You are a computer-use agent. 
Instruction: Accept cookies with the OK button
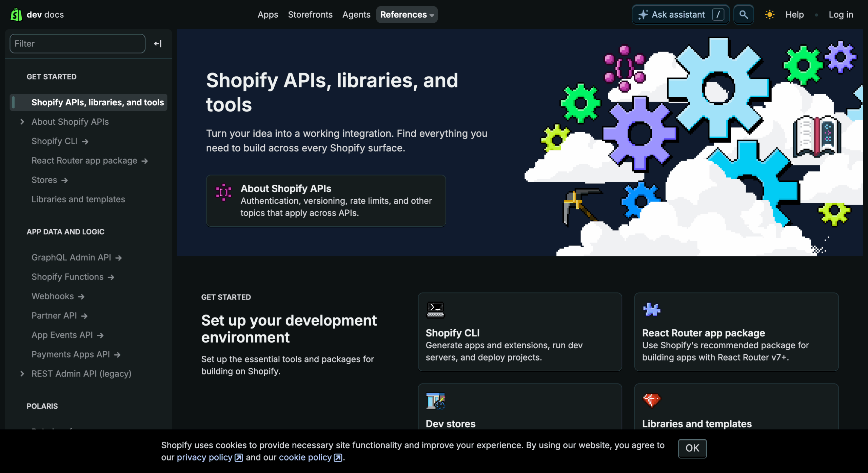(692, 448)
